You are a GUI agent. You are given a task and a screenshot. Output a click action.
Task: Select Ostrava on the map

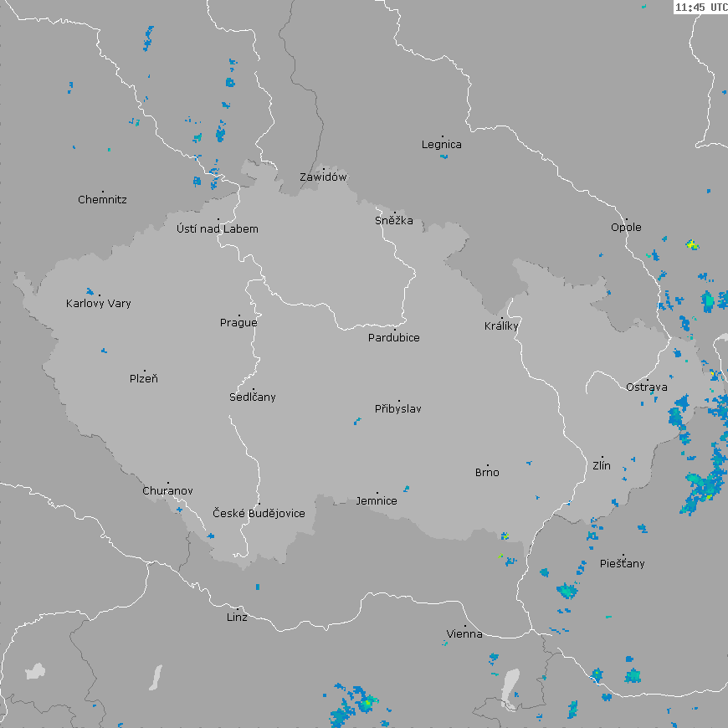point(647,387)
